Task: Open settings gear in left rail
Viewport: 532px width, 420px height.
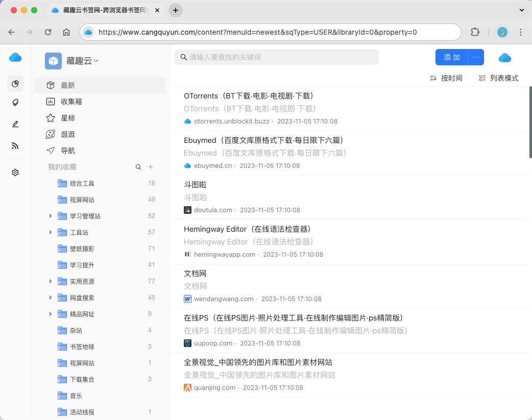Action: pos(15,172)
